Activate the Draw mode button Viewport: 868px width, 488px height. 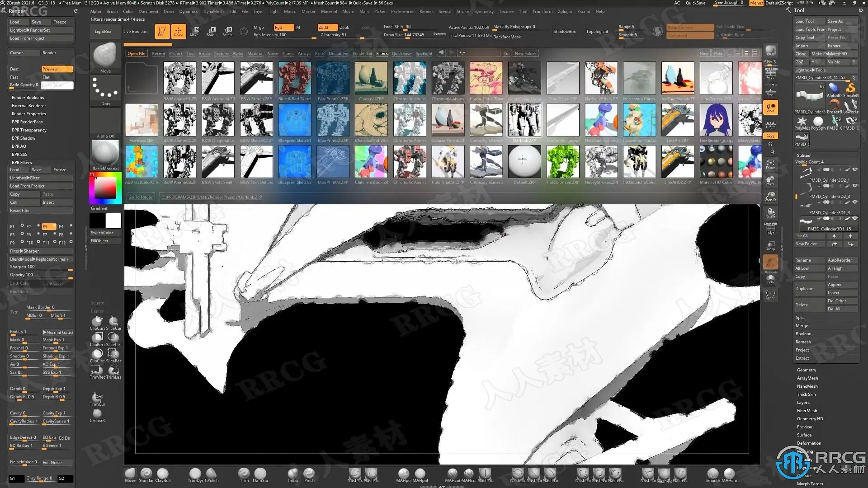click(178, 31)
